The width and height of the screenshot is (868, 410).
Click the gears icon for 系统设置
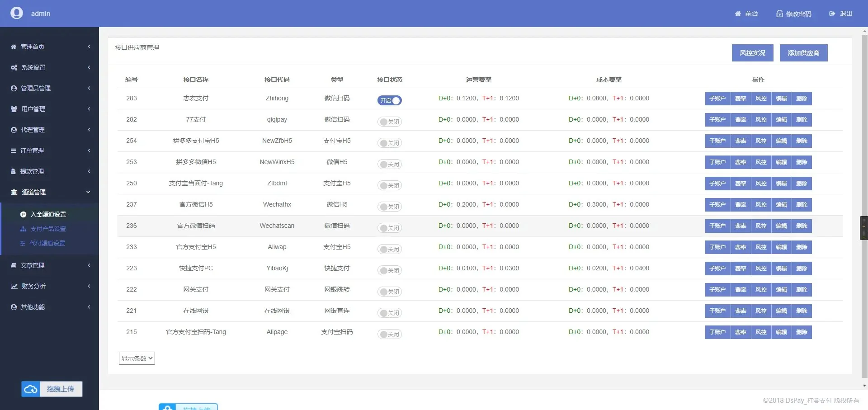pos(14,67)
